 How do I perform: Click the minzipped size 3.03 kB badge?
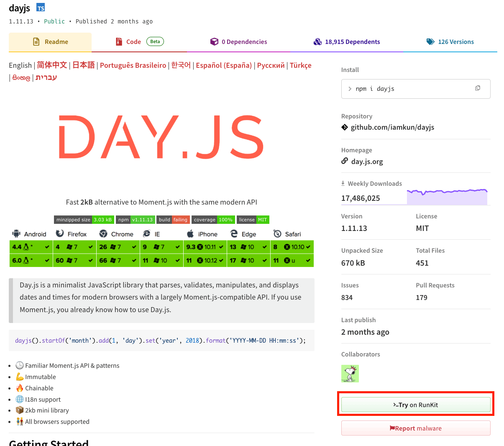tap(84, 220)
